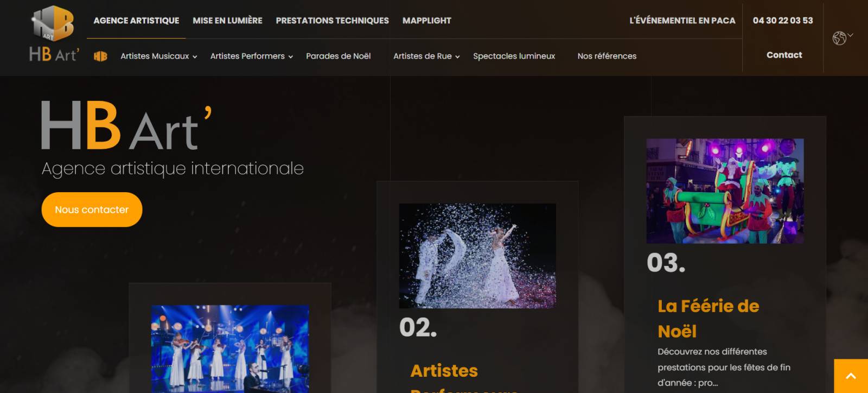
Task: Open the Contact link in header
Action: (x=784, y=55)
